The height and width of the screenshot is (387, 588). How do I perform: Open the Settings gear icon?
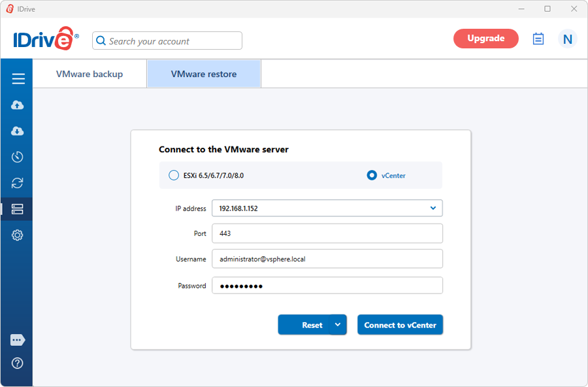pos(17,235)
